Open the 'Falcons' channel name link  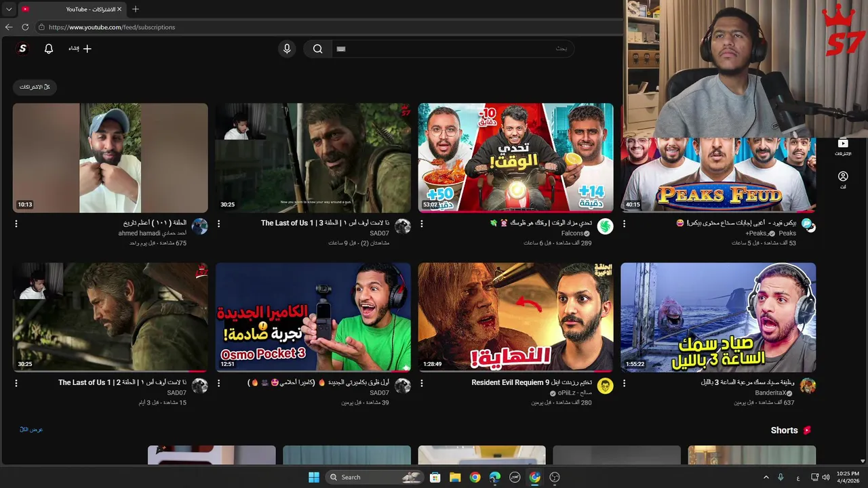pyautogui.click(x=572, y=233)
